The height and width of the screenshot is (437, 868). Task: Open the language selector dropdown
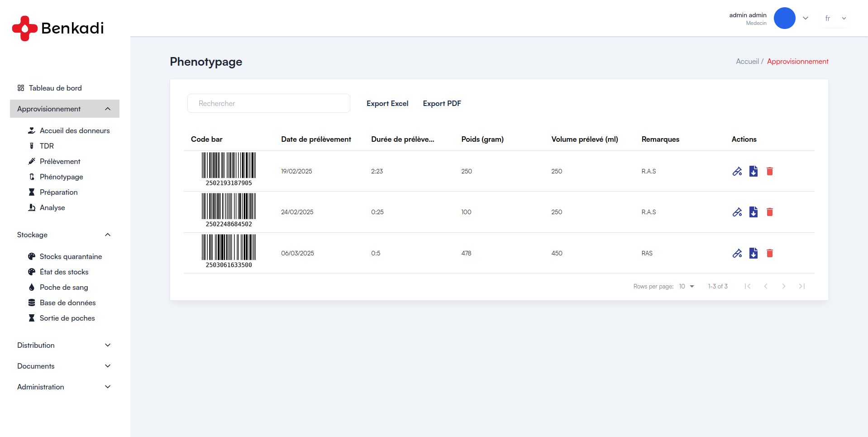coord(835,19)
